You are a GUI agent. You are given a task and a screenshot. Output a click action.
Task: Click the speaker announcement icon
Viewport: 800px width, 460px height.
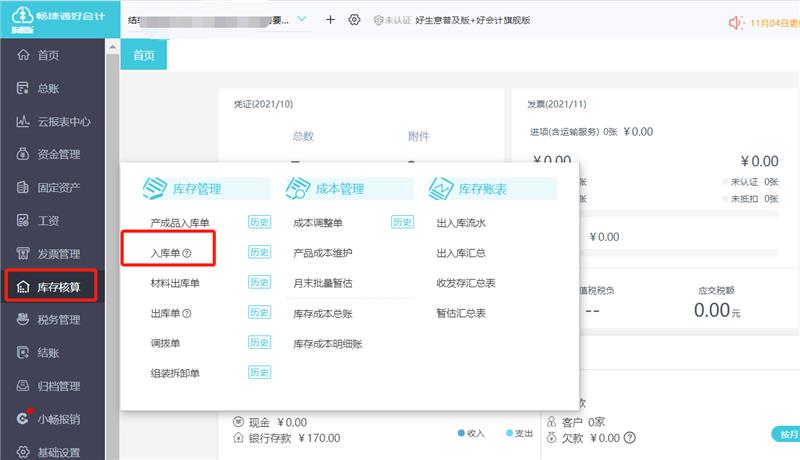tap(738, 22)
